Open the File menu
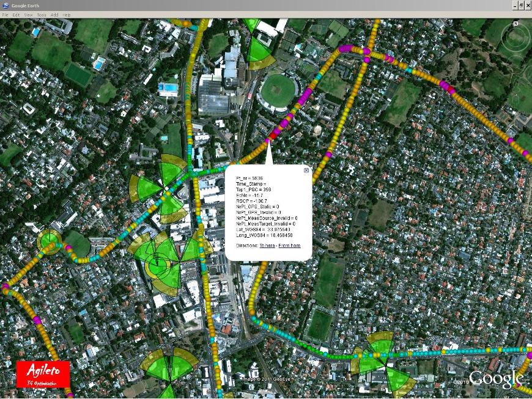The height and width of the screenshot is (399, 532). coord(5,15)
